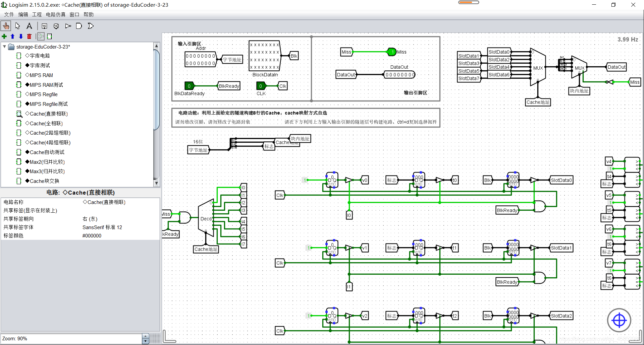Click the blue crosshair compass button
The width and height of the screenshot is (644, 345).
tap(619, 320)
